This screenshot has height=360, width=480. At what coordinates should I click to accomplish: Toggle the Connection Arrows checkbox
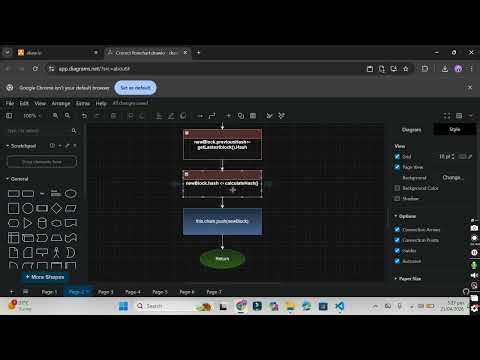tap(397, 229)
